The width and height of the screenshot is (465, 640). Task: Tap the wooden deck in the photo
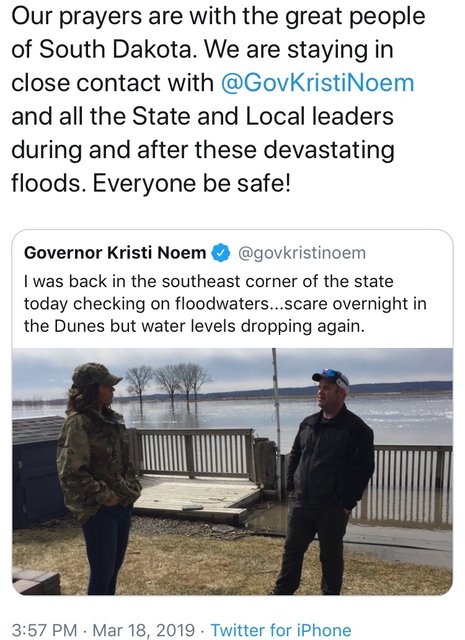click(196, 498)
